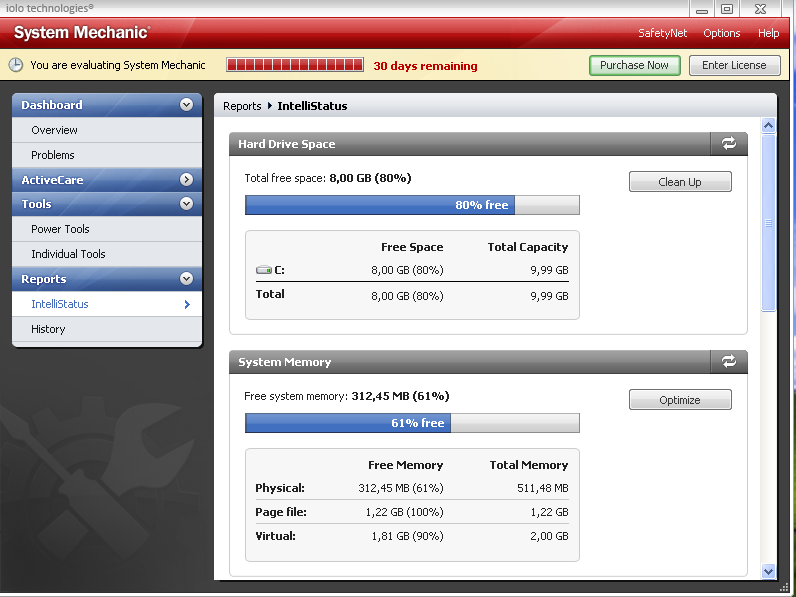Click Reports in the breadcrumb

242,106
